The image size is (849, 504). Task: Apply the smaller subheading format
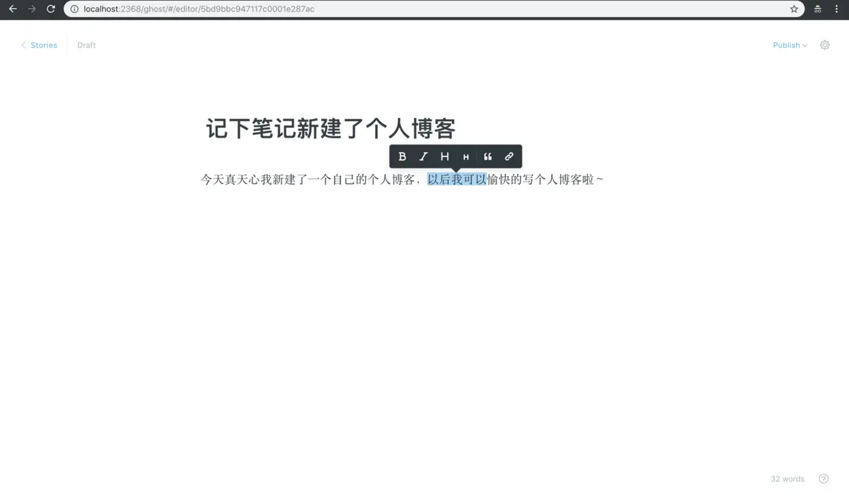click(466, 156)
